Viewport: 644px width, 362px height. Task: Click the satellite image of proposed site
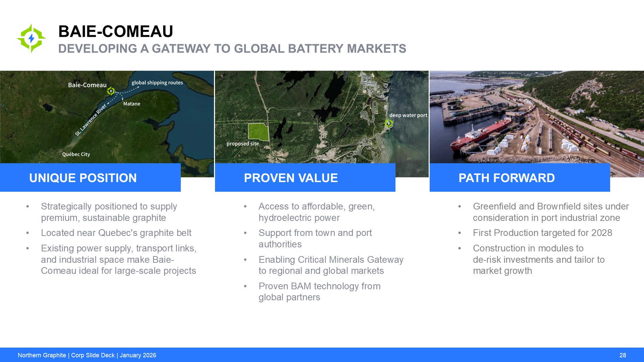coord(322,101)
